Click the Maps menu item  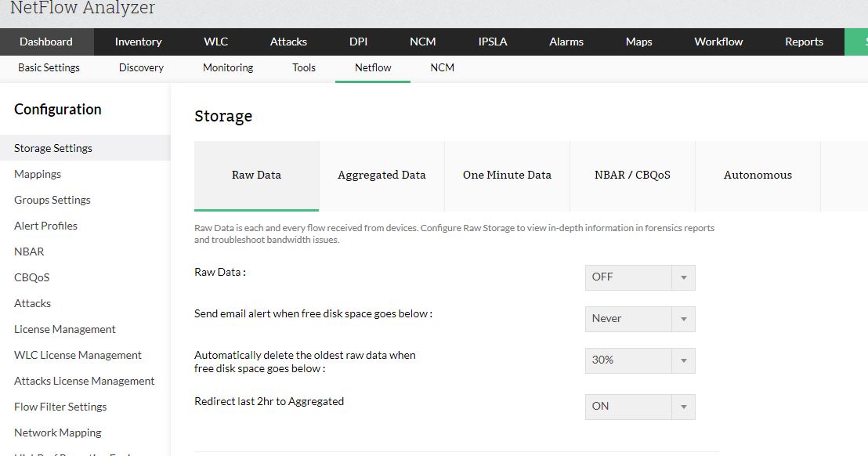click(x=638, y=42)
